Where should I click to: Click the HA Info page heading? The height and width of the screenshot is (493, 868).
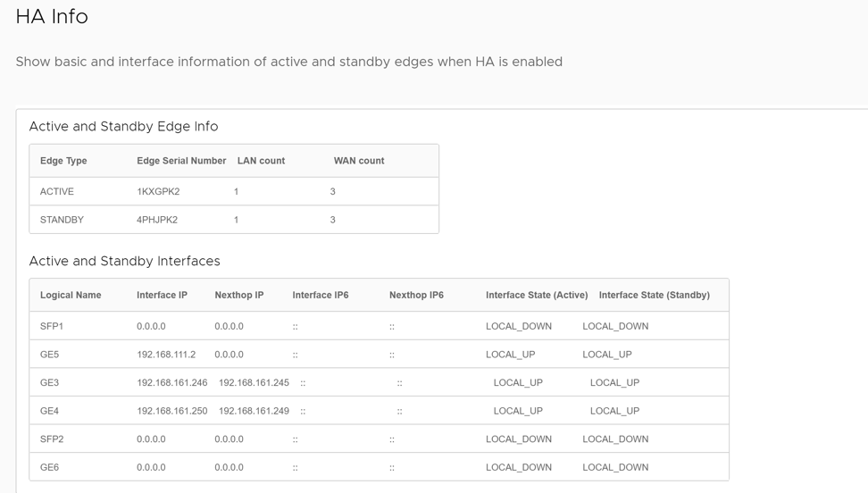(52, 16)
